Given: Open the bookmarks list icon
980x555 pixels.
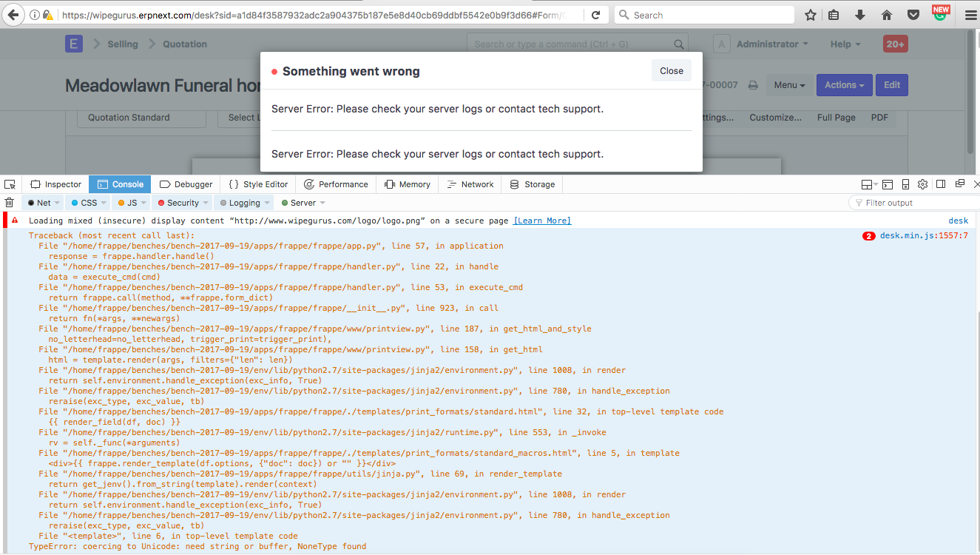Looking at the screenshot, I should (x=834, y=15).
